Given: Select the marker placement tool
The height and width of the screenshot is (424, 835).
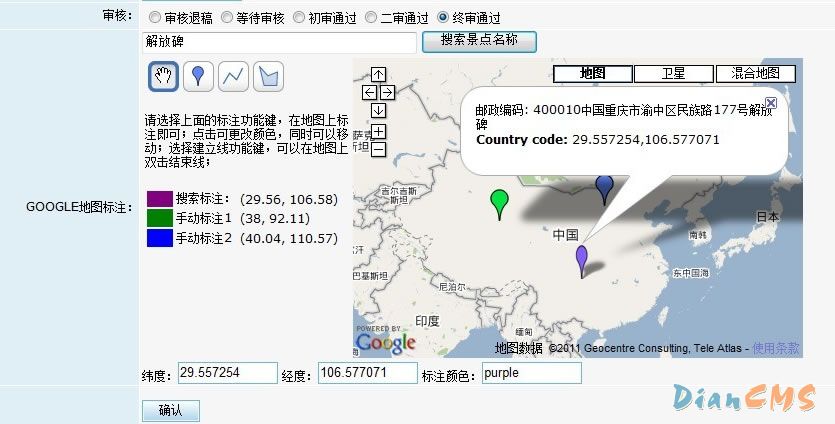Looking at the screenshot, I should coord(199,75).
